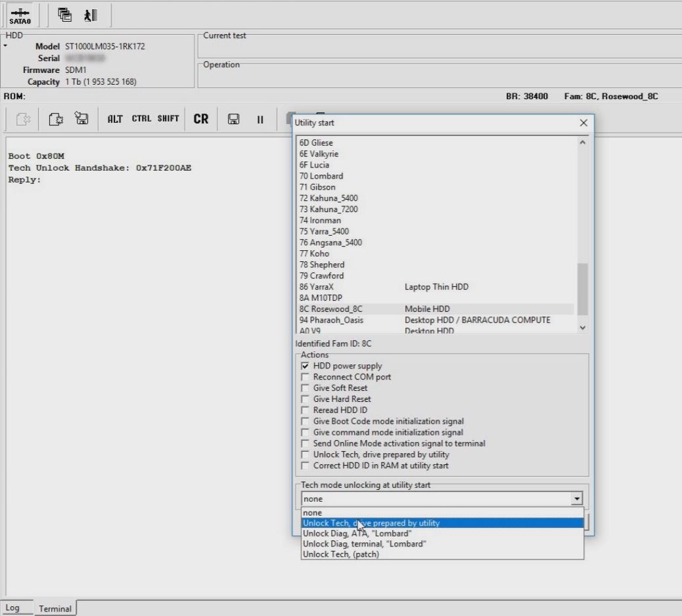Click the CR terminal toolbar button
The width and height of the screenshot is (682, 616).
pos(201,119)
